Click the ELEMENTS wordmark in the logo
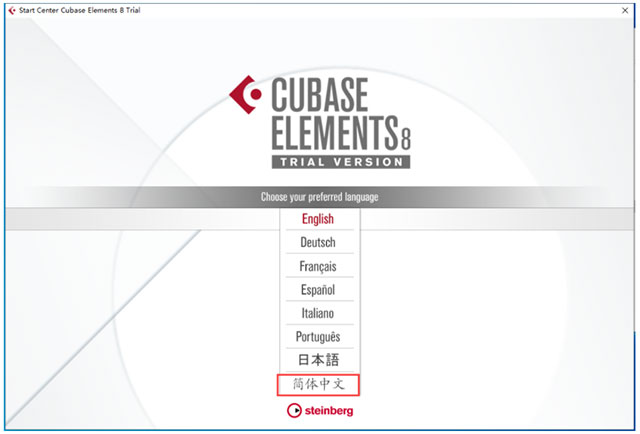 tap(335, 133)
